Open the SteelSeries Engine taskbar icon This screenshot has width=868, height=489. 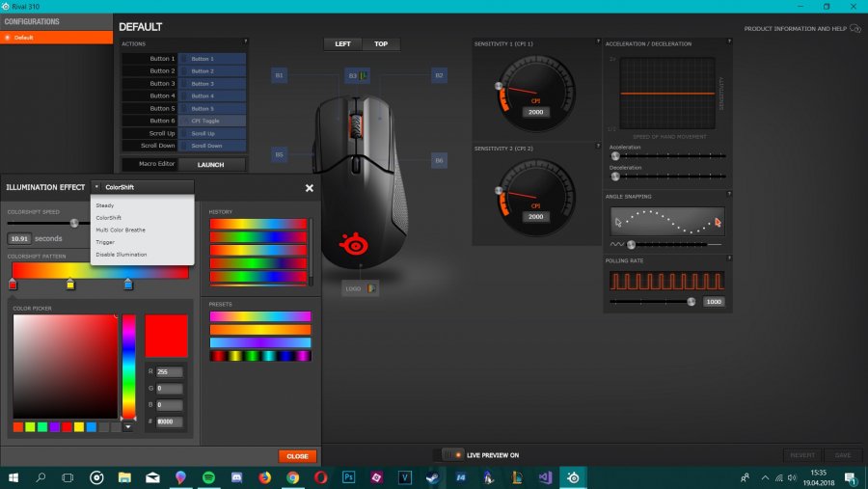pyautogui.click(x=573, y=477)
